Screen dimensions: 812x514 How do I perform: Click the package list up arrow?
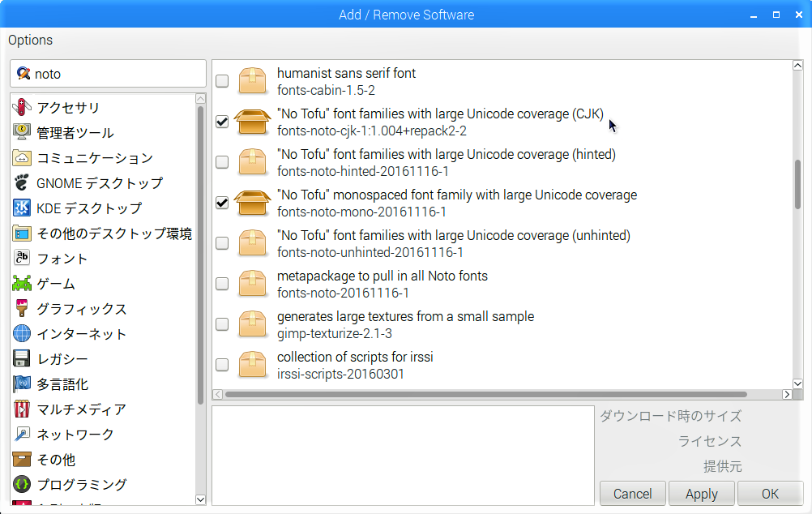click(x=797, y=66)
